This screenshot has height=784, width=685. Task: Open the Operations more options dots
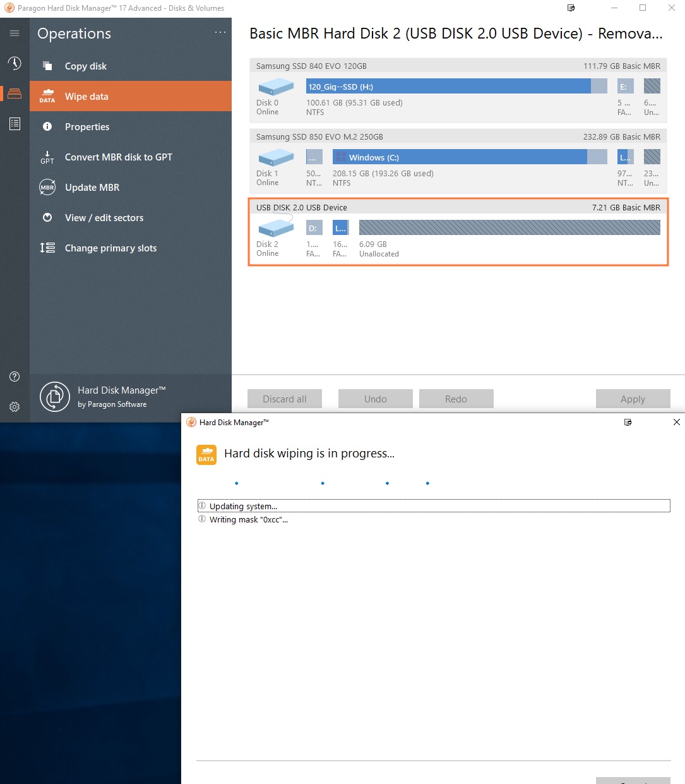pyautogui.click(x=220, y=32)
